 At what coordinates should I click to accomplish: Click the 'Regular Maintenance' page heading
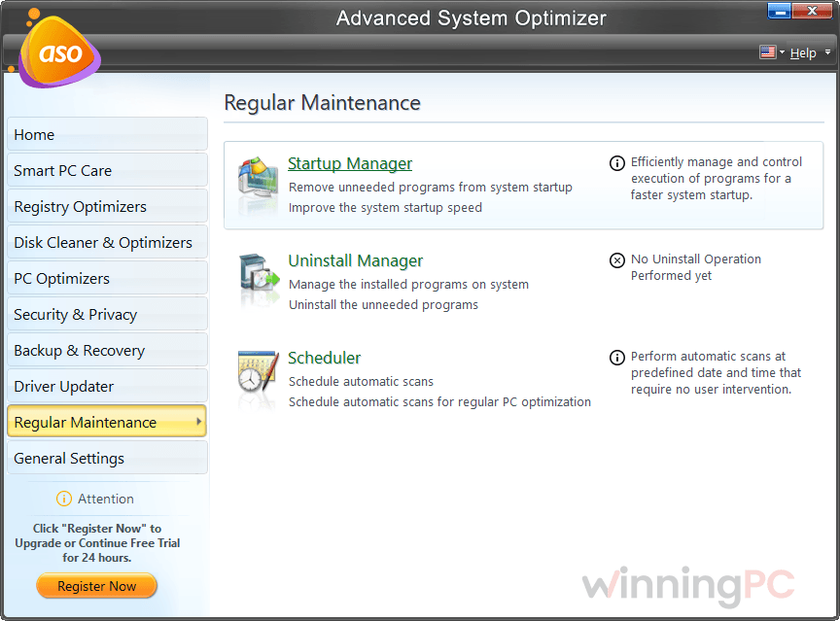[x=323, y=103]
